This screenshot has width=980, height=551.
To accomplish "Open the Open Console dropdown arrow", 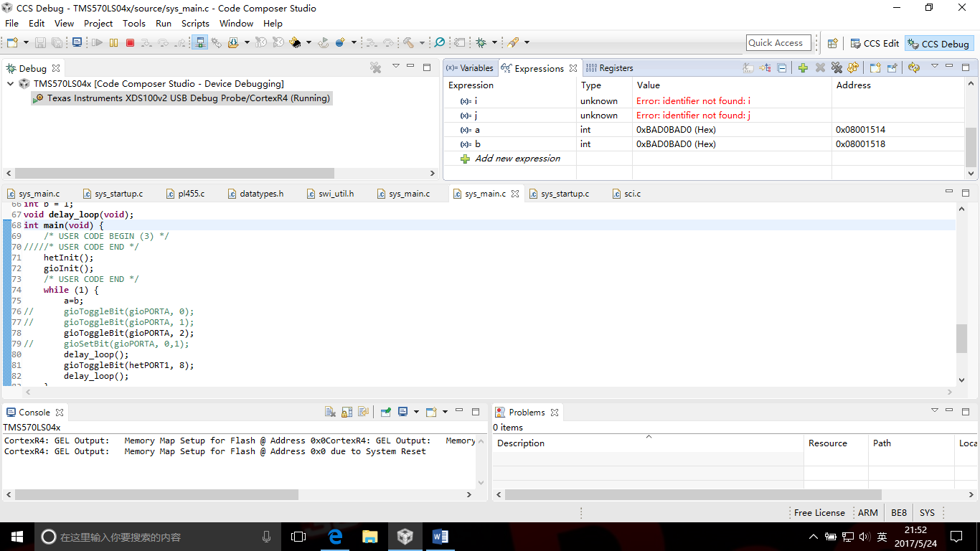I will click(x=445, y=412).
